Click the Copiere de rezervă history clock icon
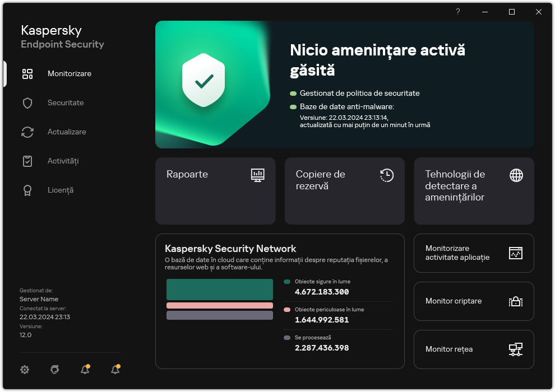Image resolution: width=555 pixels, height=392 pixels. pyautogui.click(x=387, y=175)
